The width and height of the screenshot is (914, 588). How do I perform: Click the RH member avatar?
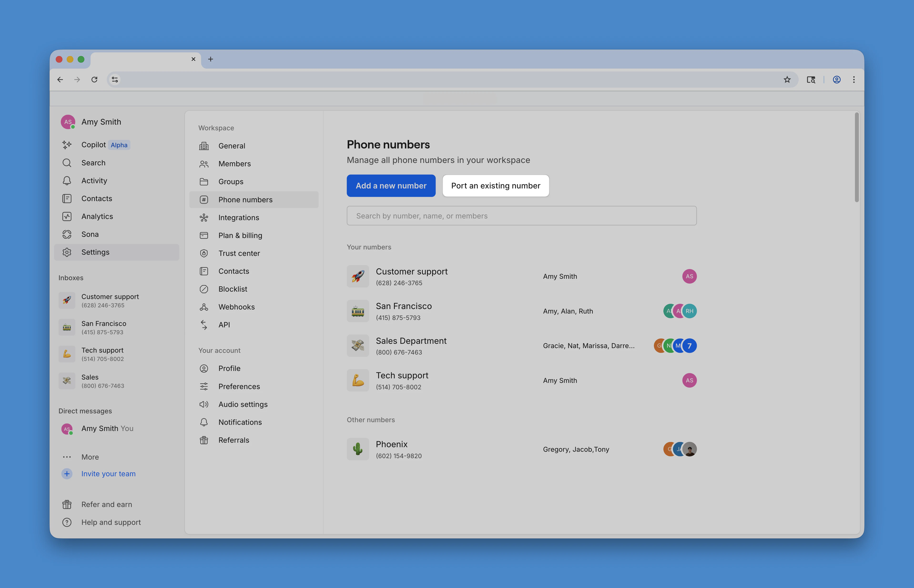[x=689, y=311]
